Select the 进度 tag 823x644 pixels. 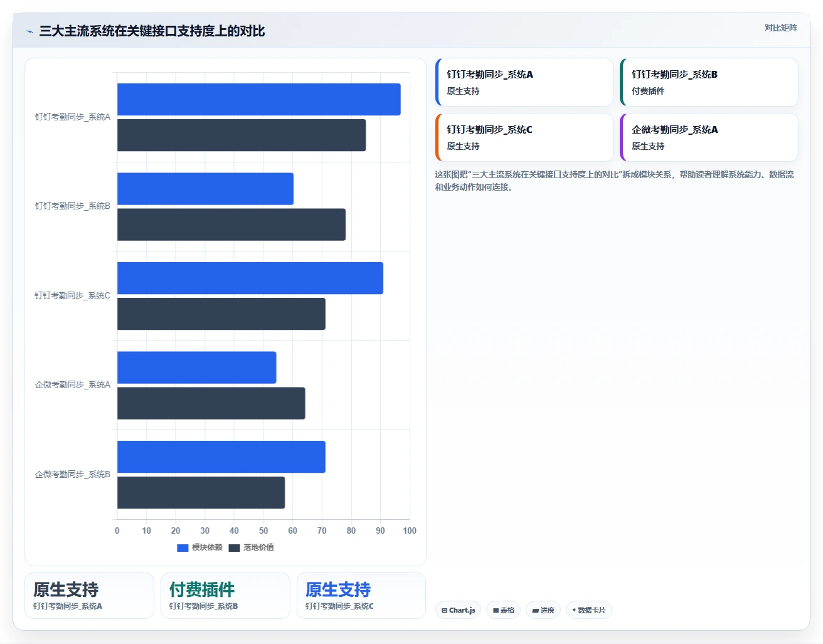click(x=543, y=610)
